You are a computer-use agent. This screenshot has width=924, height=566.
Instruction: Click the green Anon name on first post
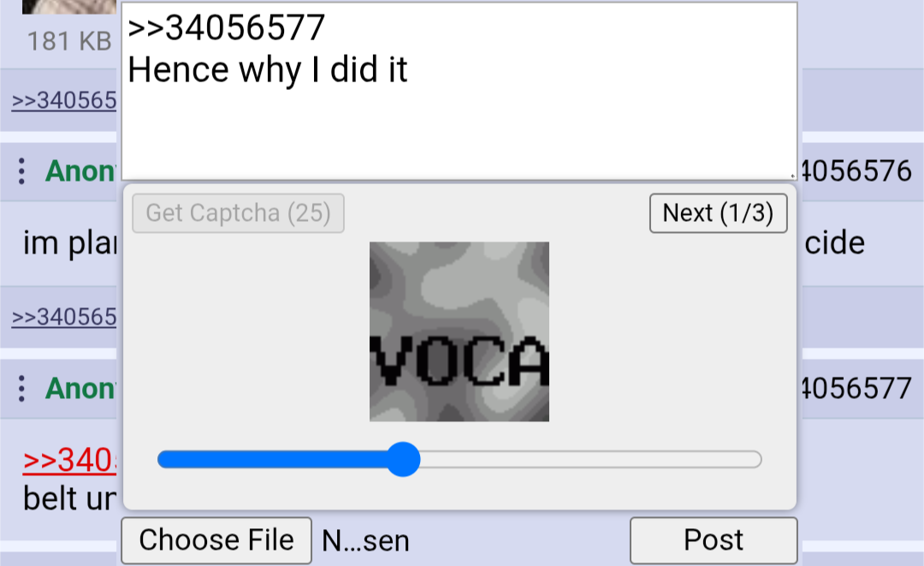[x=80, y=171]
